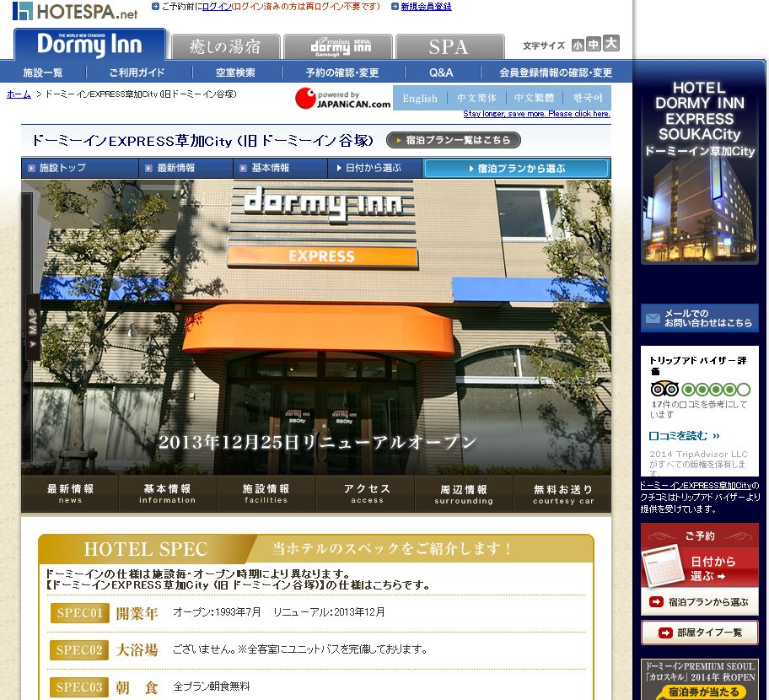769x700 pixels.
Task: Switch language to English
Action: coord(420,98)
